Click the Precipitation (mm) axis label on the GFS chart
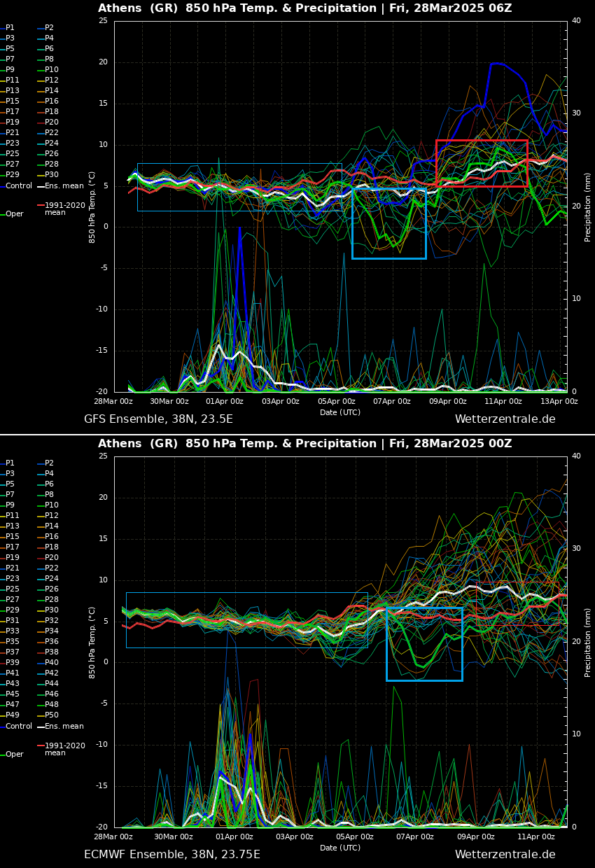This screenshot has width=595, height=868. [x=588, y=206]
